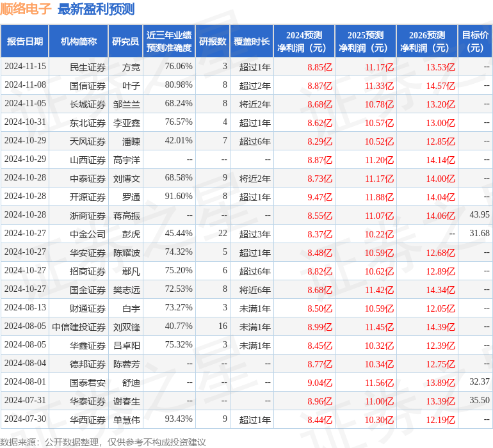The width and height of the screenshot is (493, 448).
Task: Click the 93.43% accuracy value
Action: pyautogui.click(x=179, y=419)
